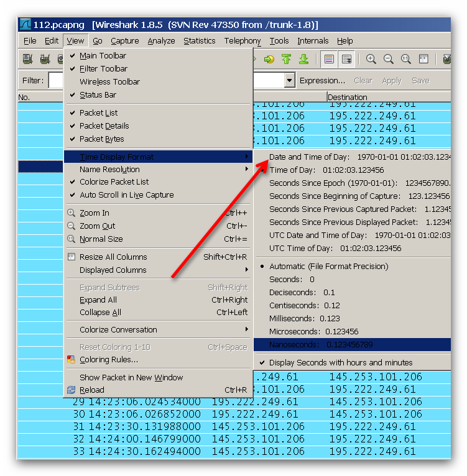
Task: Select Date and Time of Day format
Action: coord(353,157)
